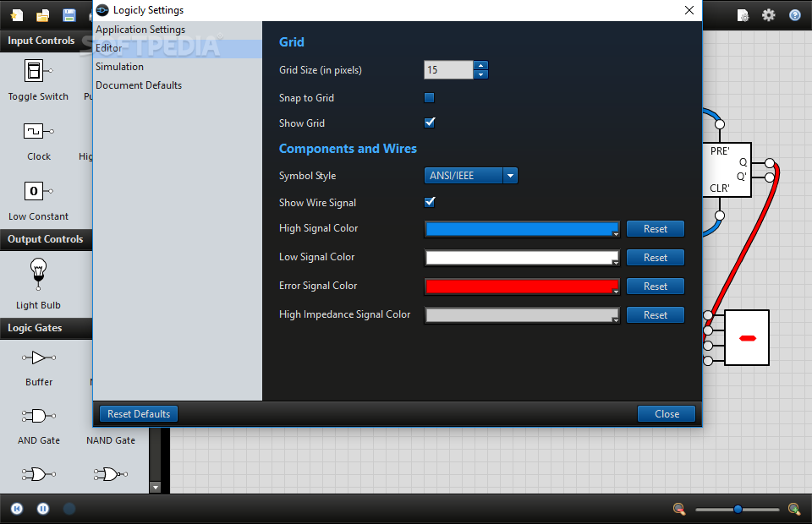This screenshot has height=524, width=812.
Task: Select the Toggle Switch component icon
Action: tap(38, 71)
